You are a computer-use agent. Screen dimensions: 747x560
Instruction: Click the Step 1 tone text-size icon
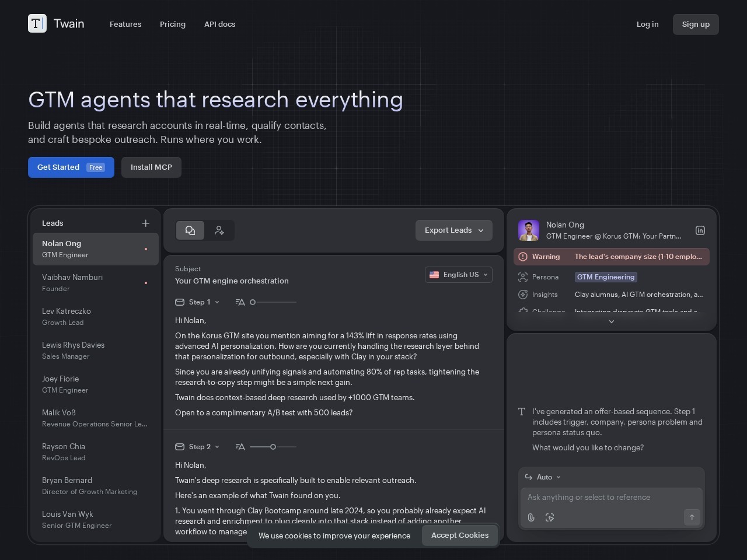[x=240, y=302]
